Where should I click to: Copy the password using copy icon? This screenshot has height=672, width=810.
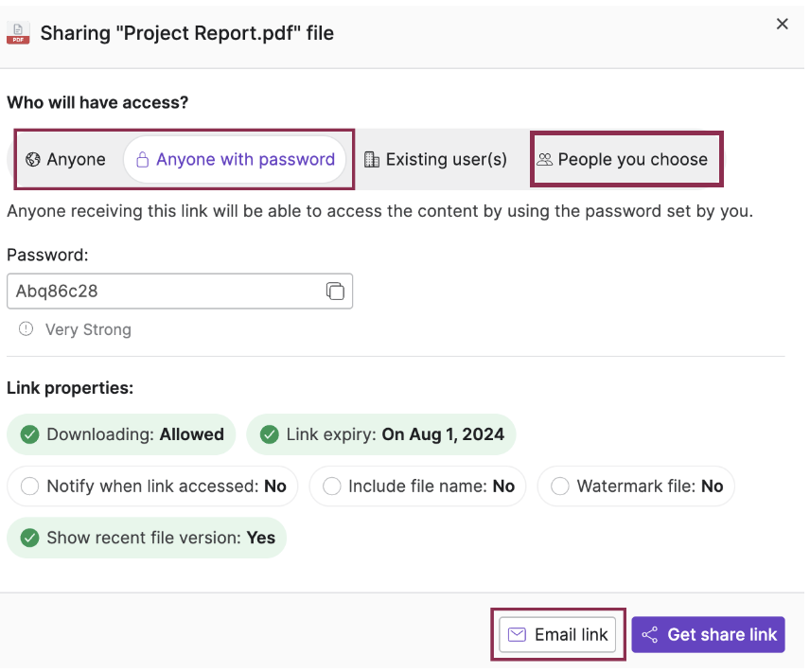(335, 292)
